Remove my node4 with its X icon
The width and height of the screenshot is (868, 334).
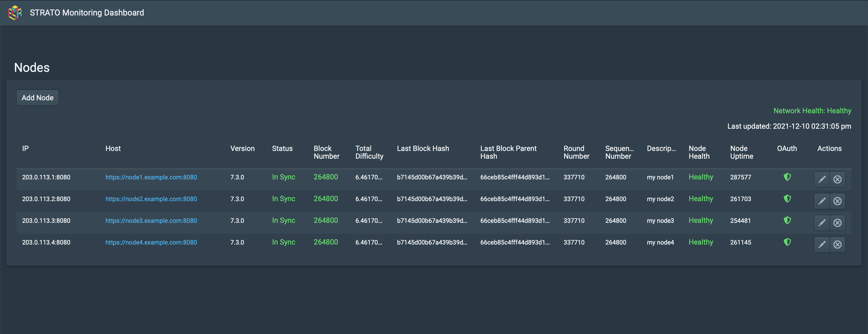[x=838, y=244]
